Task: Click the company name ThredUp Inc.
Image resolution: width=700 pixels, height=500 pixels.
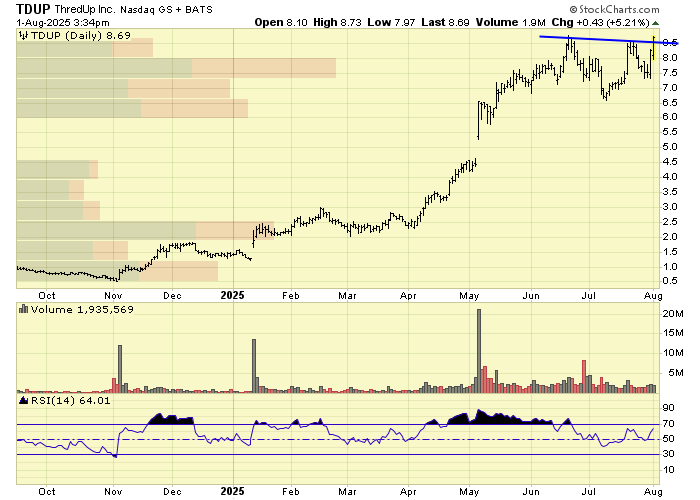Action: tap(85, 9)
